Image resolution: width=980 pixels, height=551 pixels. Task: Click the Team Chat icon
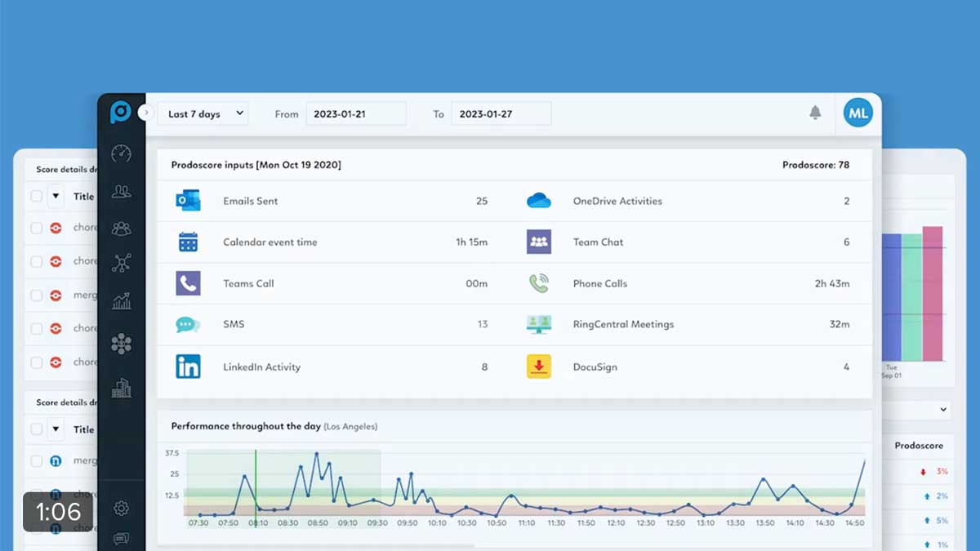(x=539, y=242)
